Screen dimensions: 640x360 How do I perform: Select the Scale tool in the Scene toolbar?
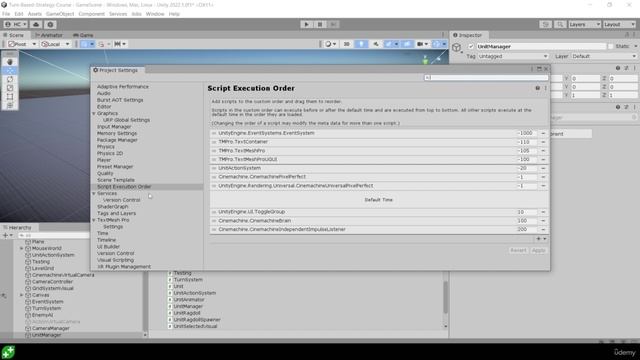[x=10, y=88]
